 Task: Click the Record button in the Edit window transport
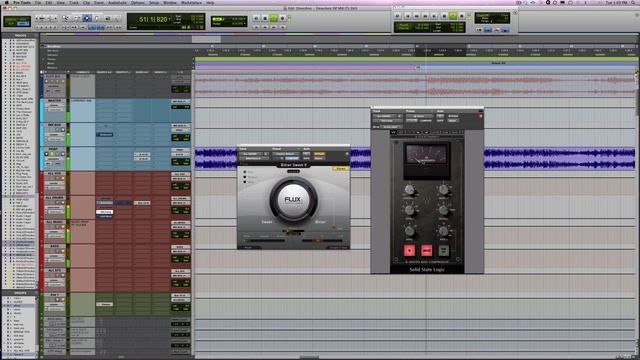282,18
